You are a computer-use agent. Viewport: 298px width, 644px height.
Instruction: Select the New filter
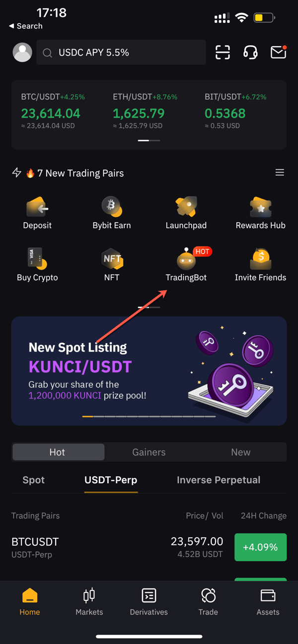pyautogui.click(x=241, y=452)
